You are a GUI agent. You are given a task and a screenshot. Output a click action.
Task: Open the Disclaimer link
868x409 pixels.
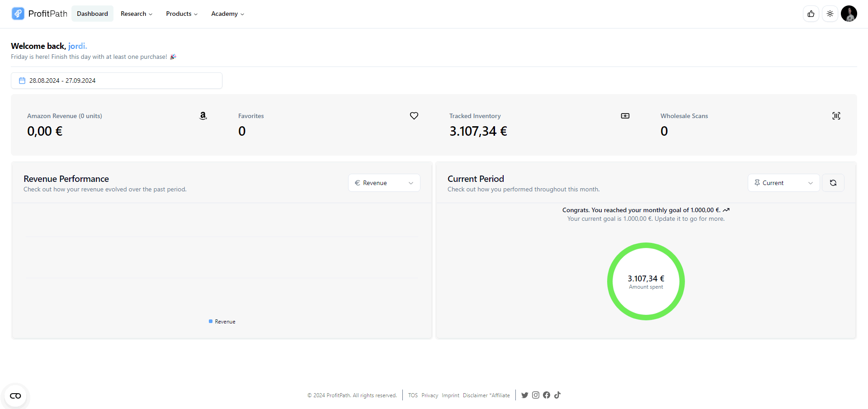[x=475, y=395]
